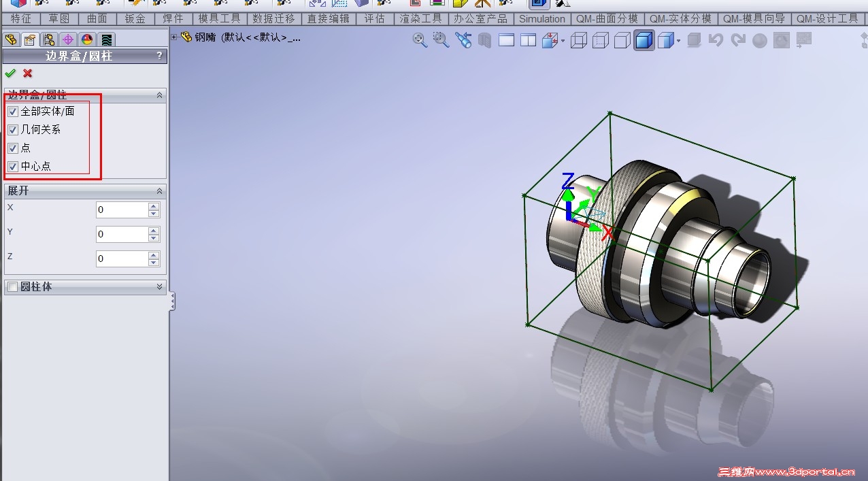Screen dimensions: 868x481
Task: Select Hidden Lines Visible display style
Action: coord(600,41)
